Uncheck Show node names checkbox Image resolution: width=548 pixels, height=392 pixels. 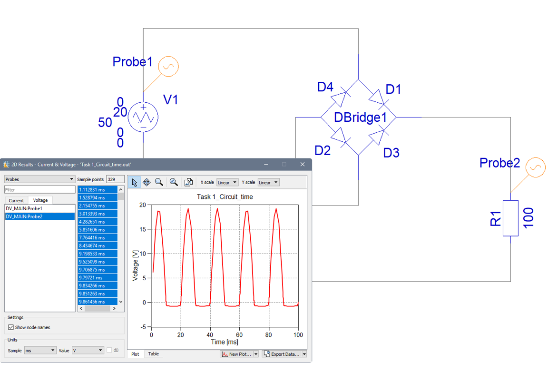pos(11,327)
